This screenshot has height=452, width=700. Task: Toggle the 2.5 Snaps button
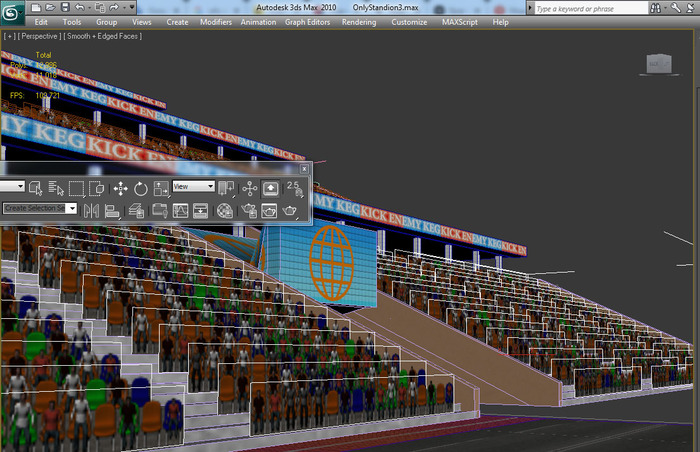point(295,187)
